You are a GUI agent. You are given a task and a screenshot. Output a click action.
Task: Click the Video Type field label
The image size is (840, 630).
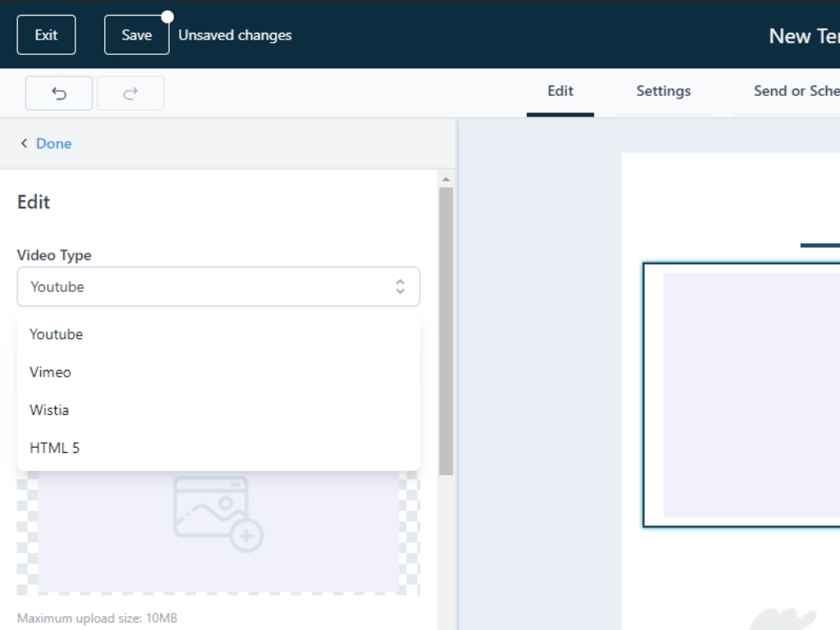[x=54, y=255]
